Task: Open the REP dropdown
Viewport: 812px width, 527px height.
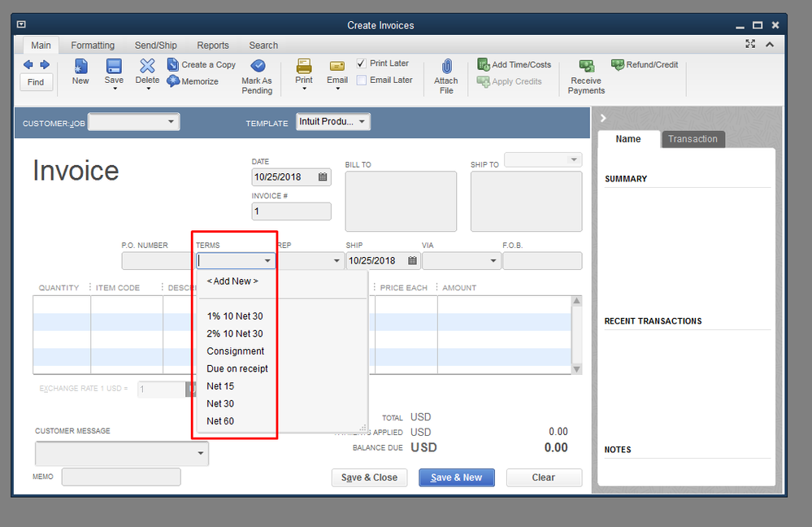Action: 337,260
